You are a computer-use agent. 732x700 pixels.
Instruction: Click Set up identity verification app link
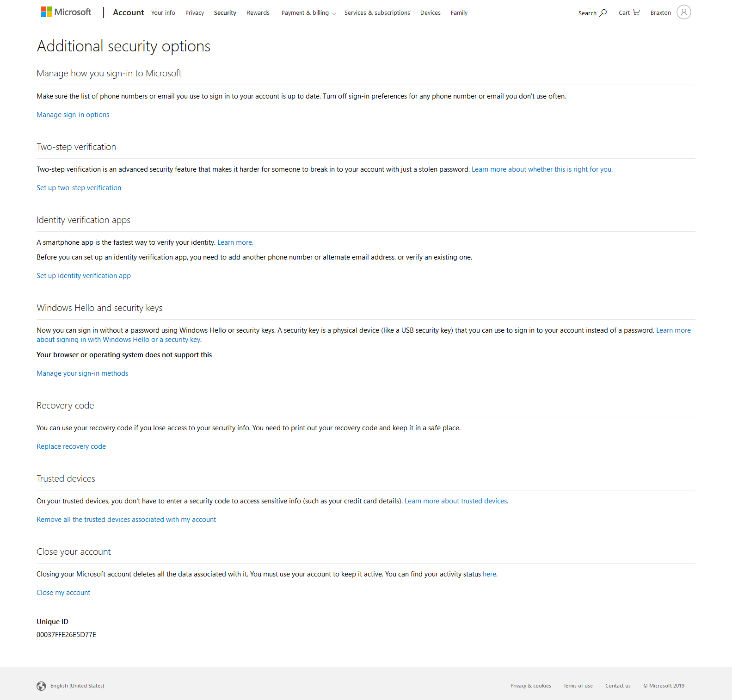pyautogui.click(x=84, y=276)
